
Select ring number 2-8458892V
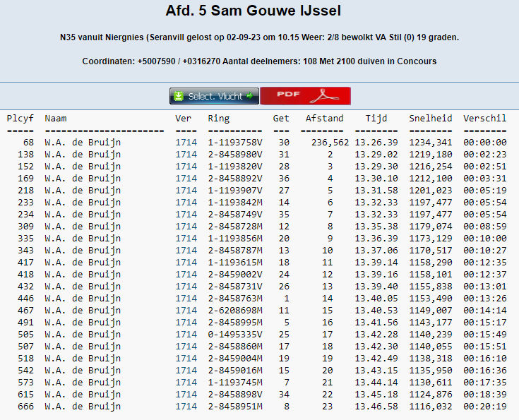pos(235,179)
